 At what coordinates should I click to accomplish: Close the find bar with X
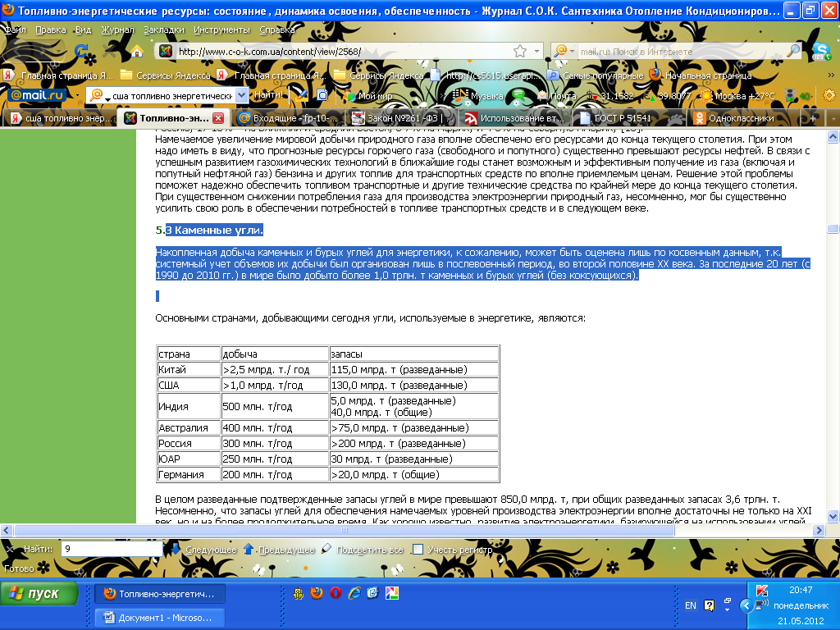tap(10, 549)
